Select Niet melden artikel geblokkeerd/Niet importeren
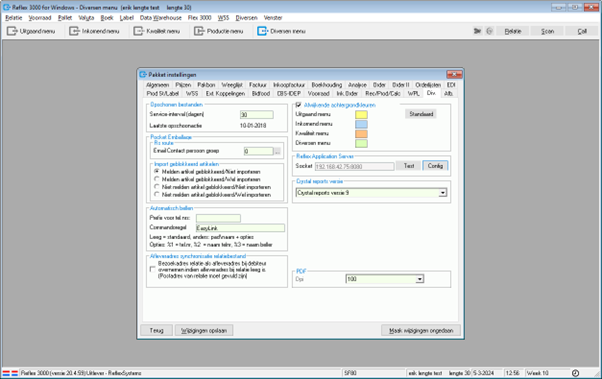This screenshot has height=379, width=602. tap(157, 187)
